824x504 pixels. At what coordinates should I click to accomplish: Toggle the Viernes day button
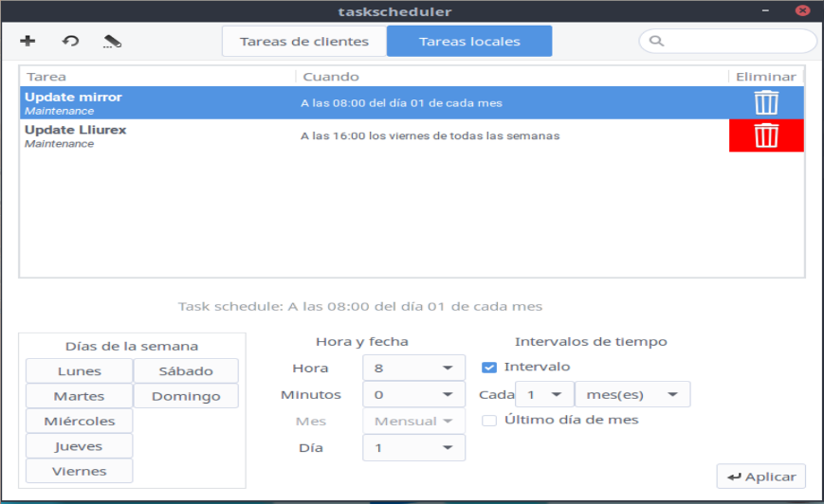pos(80,471)
